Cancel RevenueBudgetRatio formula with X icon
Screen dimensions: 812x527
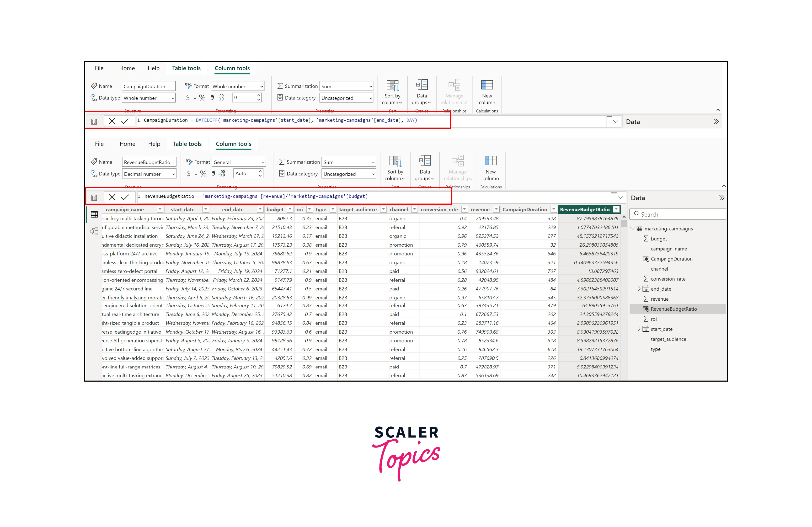point(112,197)
